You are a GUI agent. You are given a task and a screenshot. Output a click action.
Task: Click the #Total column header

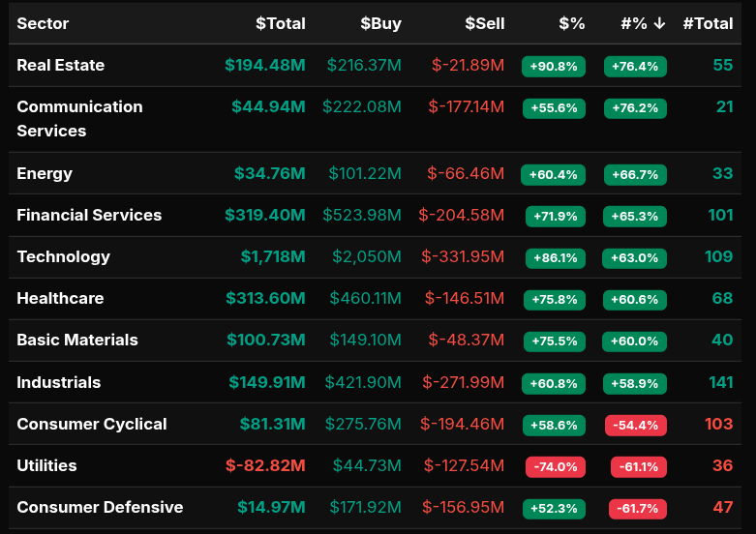(708, 23)
